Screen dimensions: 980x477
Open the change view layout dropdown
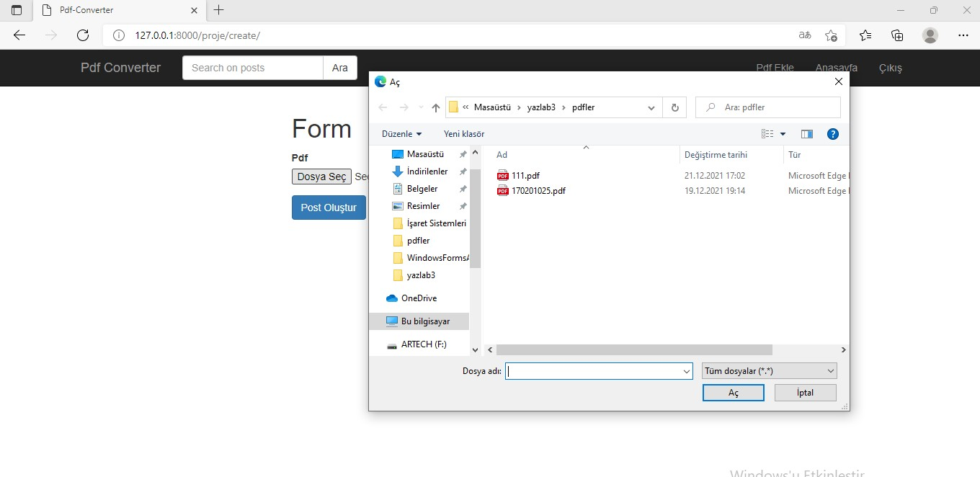coord(773,133)
